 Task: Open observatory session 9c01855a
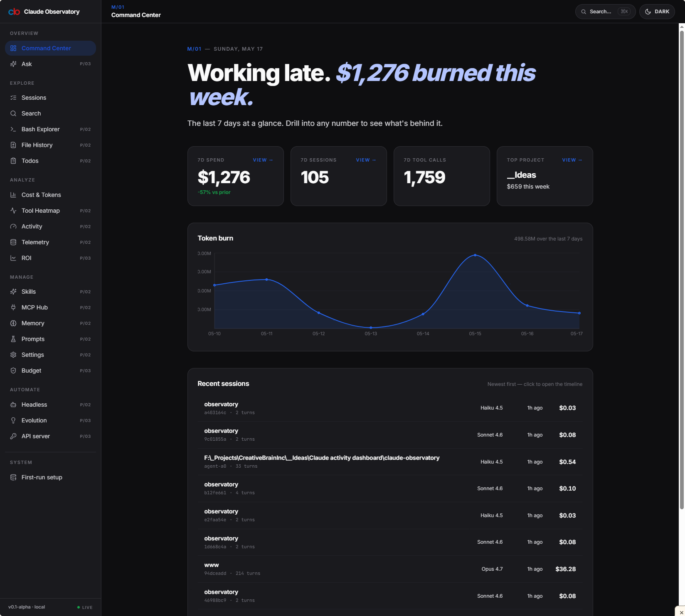[390, 435]
